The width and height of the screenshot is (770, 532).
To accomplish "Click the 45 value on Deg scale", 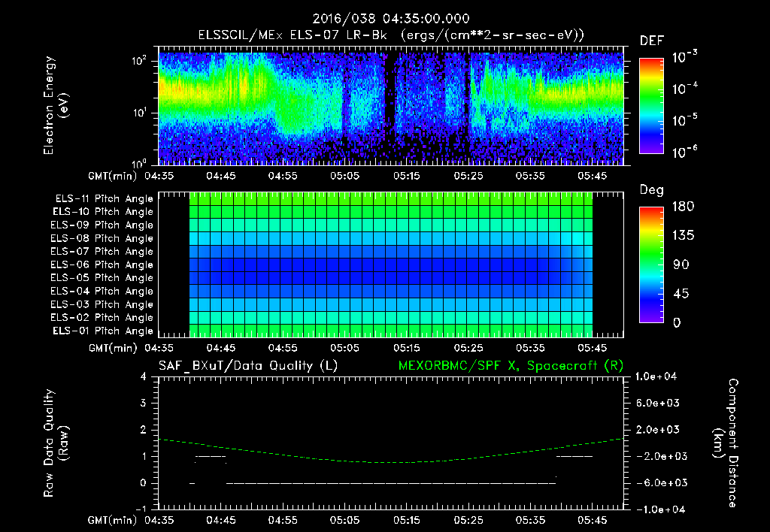I will [x=681, y=294].
